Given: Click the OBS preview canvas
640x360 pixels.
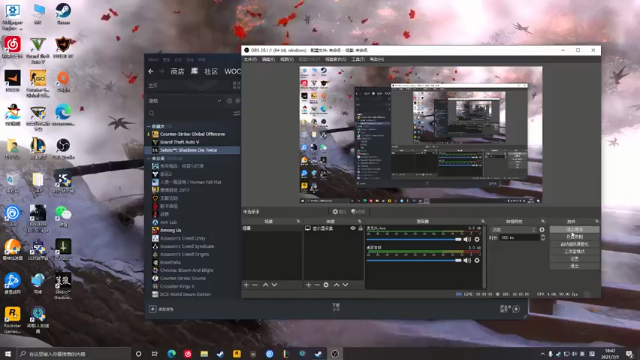Looking at the screenshot, I should 421,135.
